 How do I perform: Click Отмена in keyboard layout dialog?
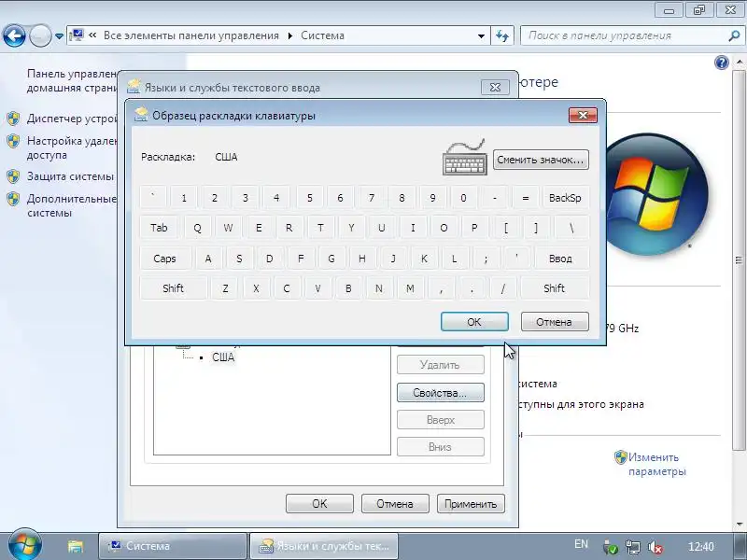coord(555,322)
